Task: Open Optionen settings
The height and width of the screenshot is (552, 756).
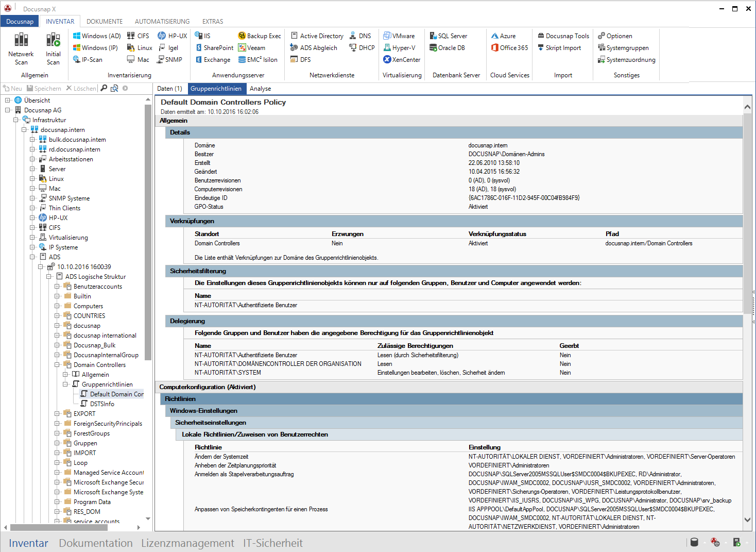Action: coord(615,36)
